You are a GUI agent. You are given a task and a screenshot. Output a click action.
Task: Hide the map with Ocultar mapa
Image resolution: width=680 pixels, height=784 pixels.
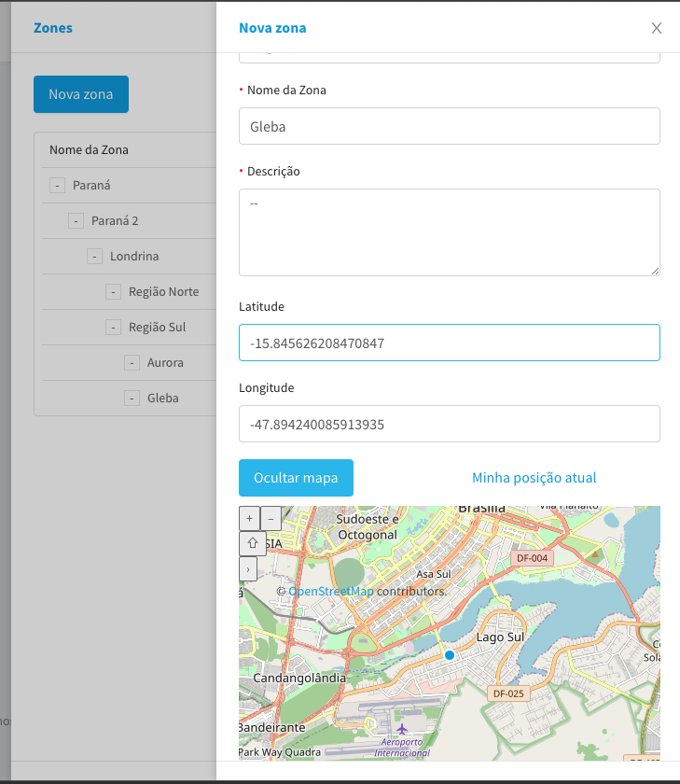296,478
